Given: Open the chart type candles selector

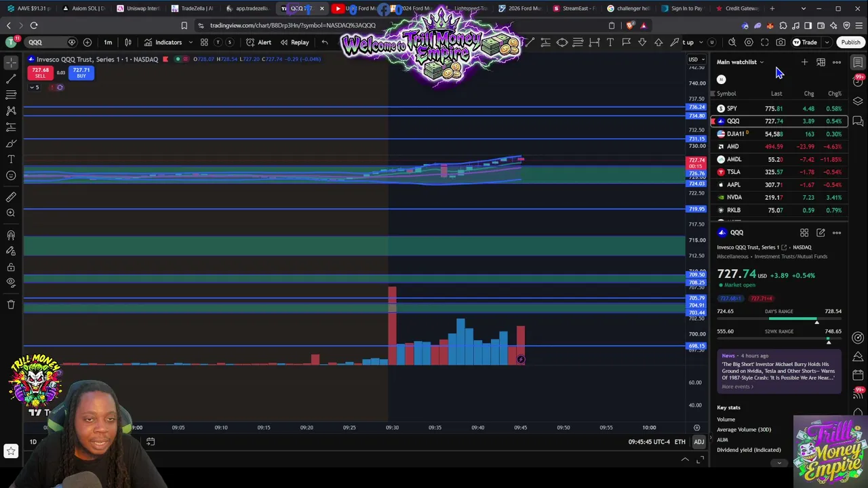Looking at the screenshot, I should pyautogui.click(x=129, y=42).
